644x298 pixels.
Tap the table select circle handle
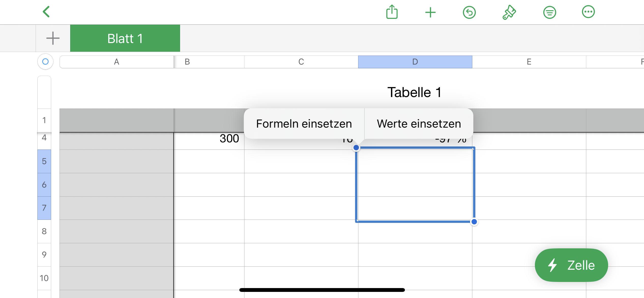[45, 61]
